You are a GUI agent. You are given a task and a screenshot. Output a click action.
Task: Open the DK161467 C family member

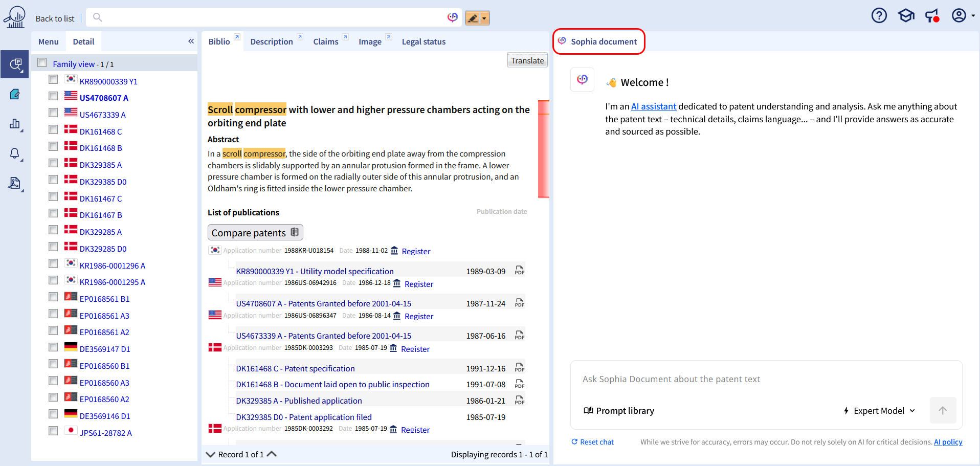[101, 198]
